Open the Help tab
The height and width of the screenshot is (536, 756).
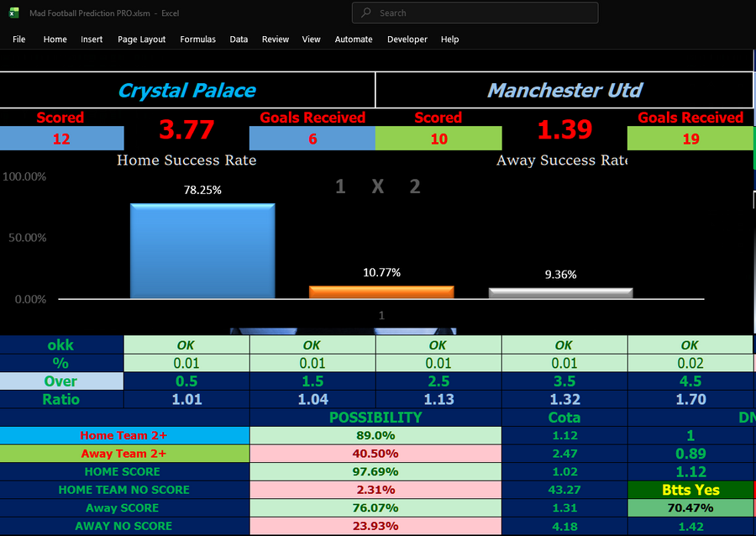tap(449, 39)
